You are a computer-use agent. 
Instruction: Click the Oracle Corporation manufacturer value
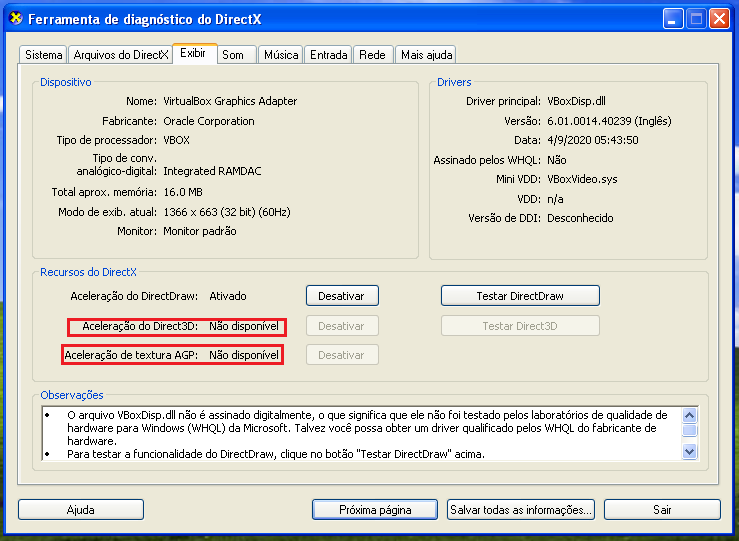click(x=209, y=121)
